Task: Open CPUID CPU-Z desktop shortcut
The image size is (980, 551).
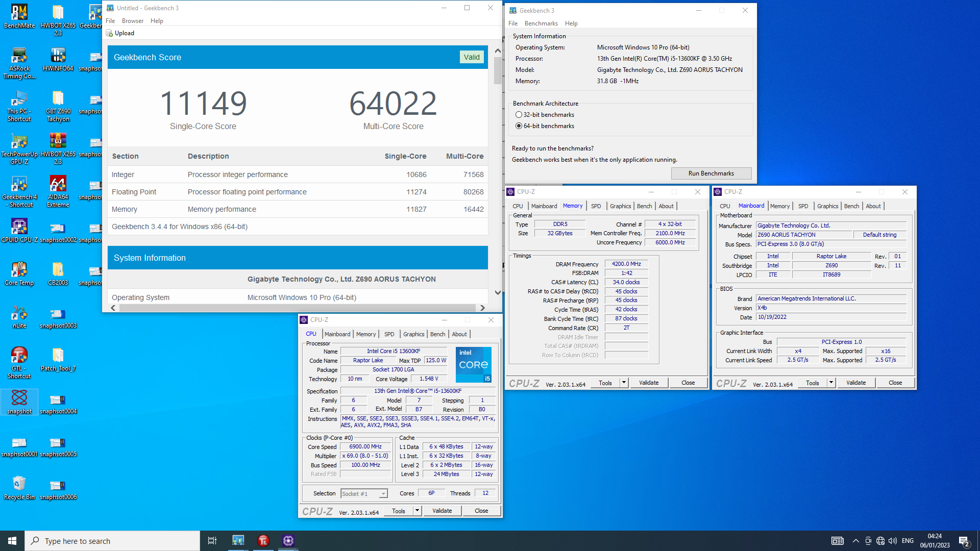Action: click(19, 231)
